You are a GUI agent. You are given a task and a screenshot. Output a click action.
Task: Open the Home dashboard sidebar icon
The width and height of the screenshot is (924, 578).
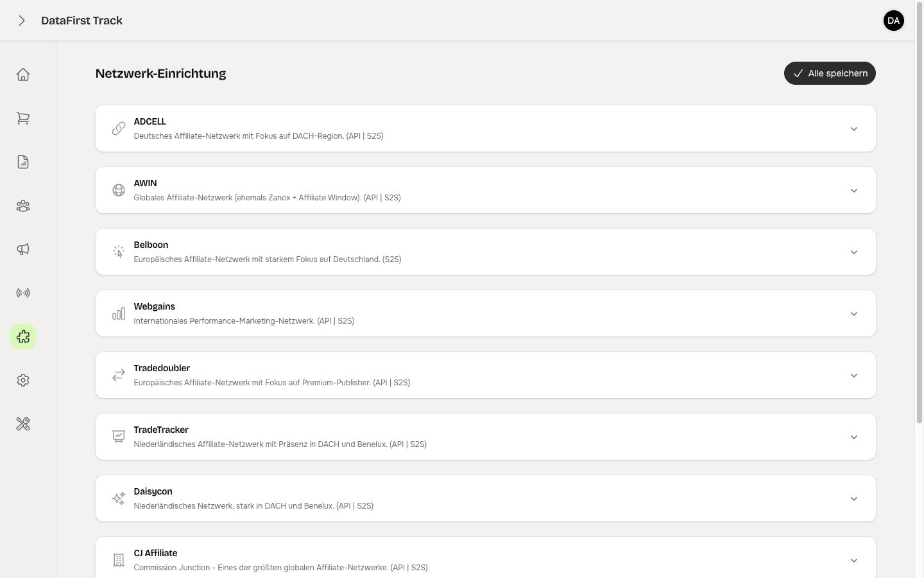pyautogui.click(x=23, y=74)
